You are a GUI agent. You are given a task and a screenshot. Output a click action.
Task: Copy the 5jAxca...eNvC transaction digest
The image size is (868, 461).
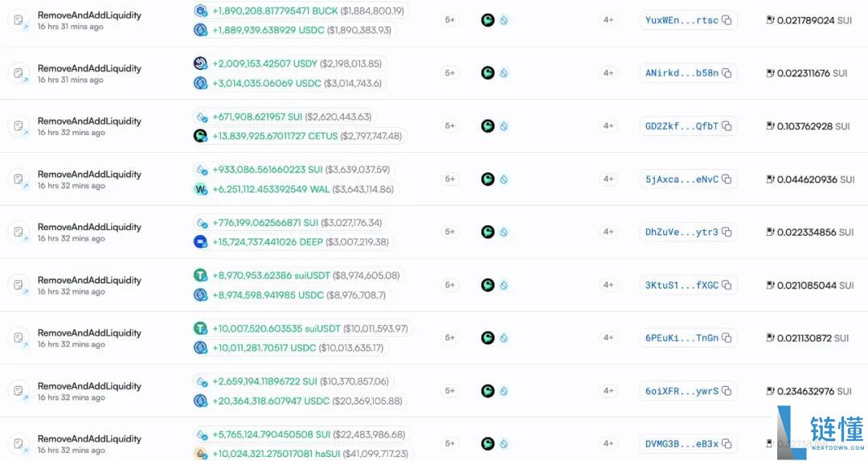coord(727,179)
